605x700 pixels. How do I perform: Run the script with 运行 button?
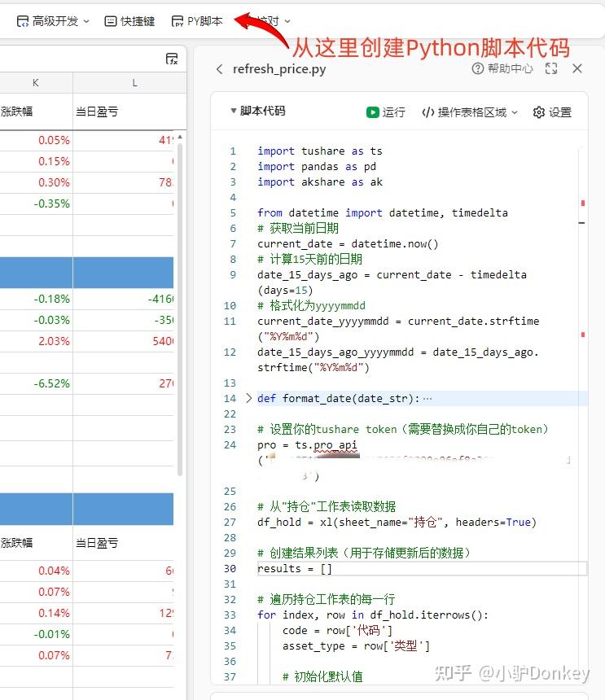click(386, 112)
